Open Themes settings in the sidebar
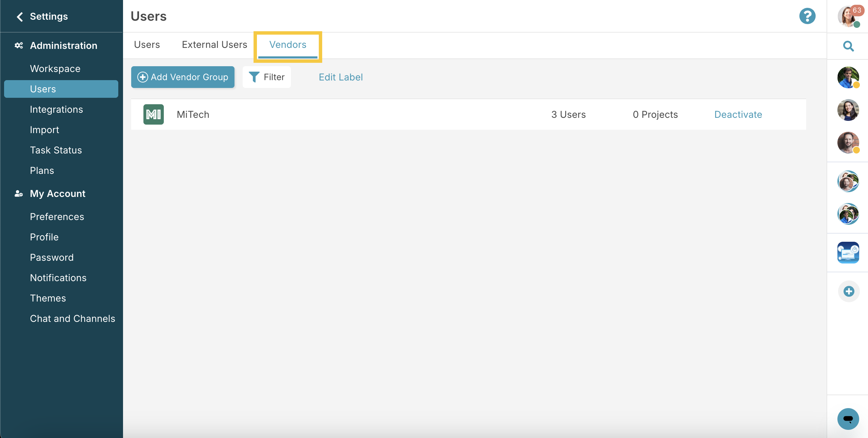Viewport: 868px width, 438px height. click(48, 298)
